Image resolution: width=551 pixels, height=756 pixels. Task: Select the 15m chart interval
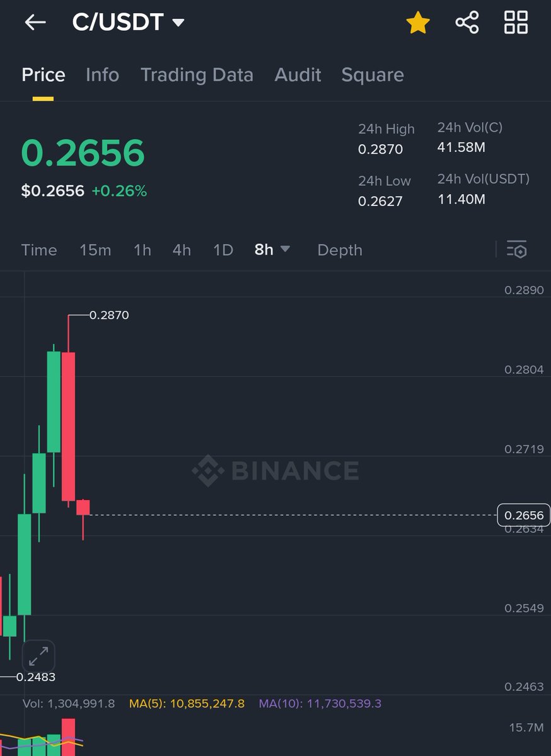[95, 250]
